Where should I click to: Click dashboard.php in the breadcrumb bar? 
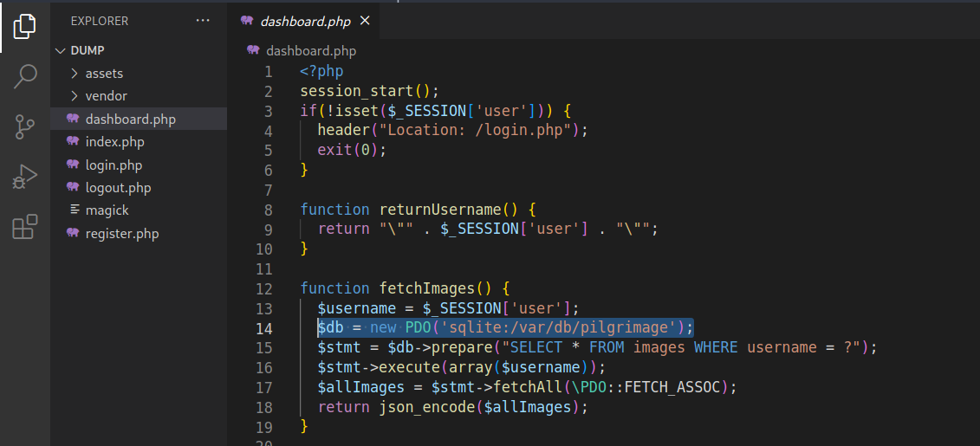[x=310, y=51]
